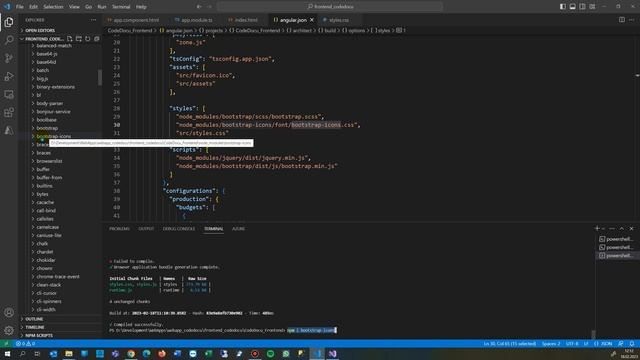Open the Azure view in activity bar

(x=9, y=131)
